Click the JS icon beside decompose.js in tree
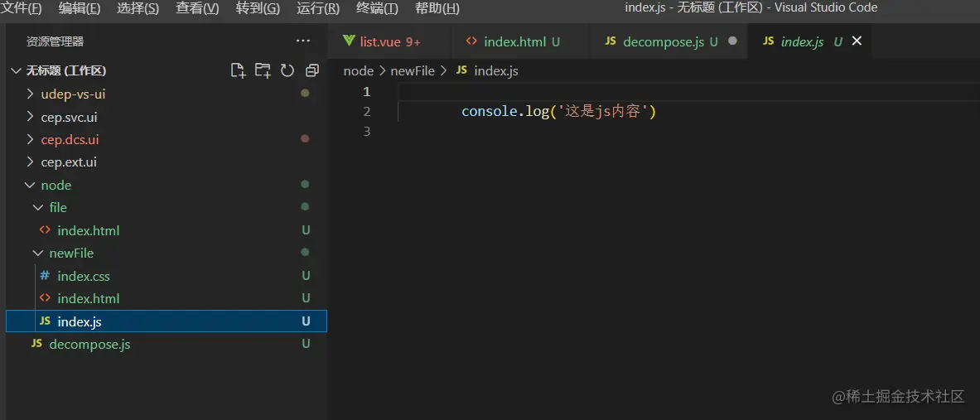The height and width of the screenshot is (420, 980). 37,344
